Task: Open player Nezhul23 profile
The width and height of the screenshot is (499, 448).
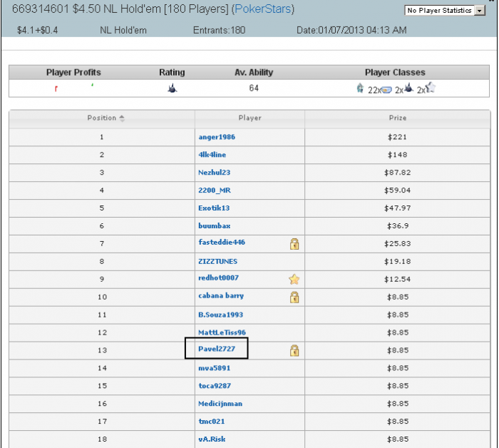Action: (x=214, y=173)
